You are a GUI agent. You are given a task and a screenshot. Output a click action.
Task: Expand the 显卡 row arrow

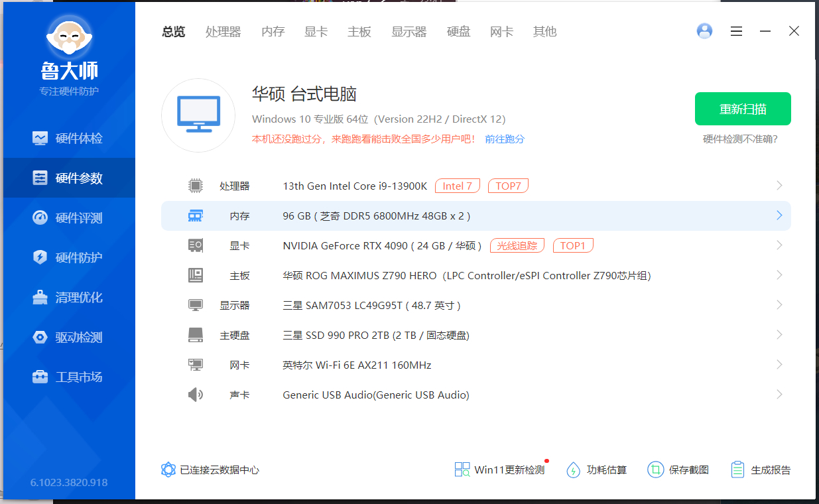[x=779, y=245]
